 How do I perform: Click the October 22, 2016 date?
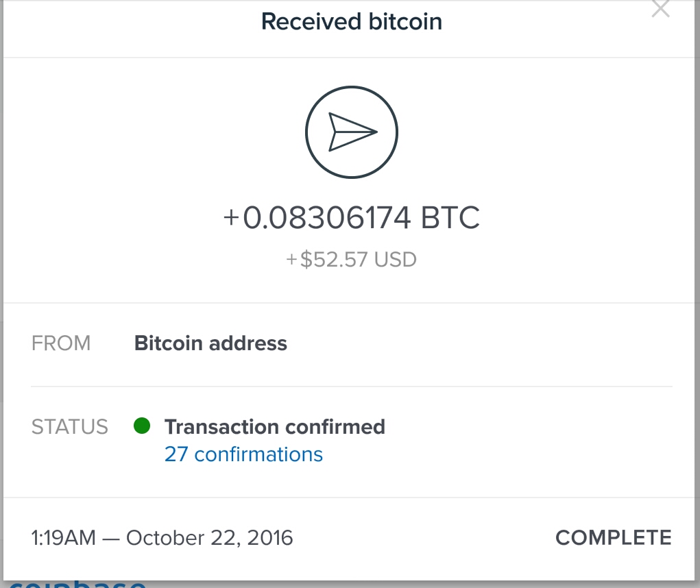pyautogui.click(x=209, y=538)
